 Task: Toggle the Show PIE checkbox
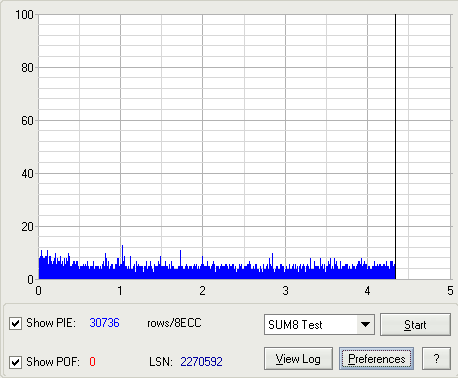click(15, 323)
